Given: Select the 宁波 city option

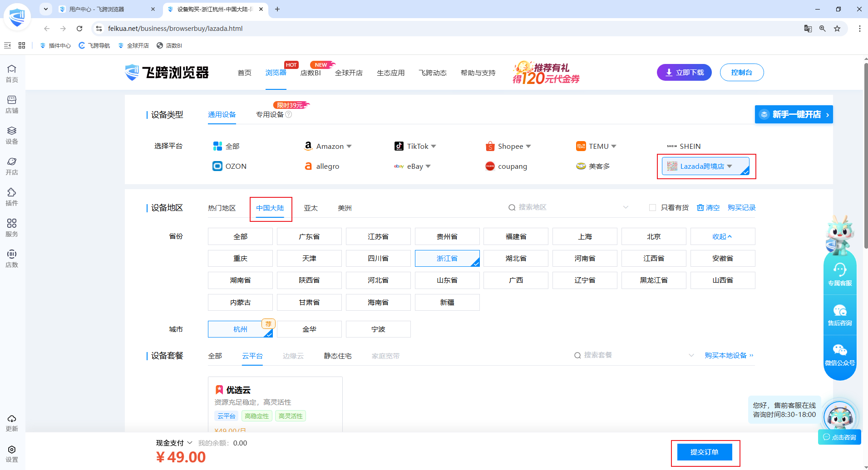Looking at the screenshot, I should [x=378, y=329].
